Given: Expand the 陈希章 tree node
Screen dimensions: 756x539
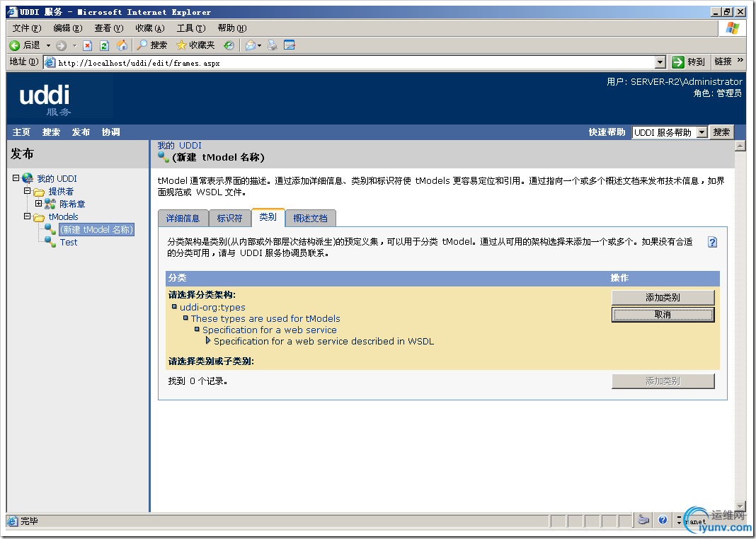Looking at the screenshot, I should [x=39, y=203].
